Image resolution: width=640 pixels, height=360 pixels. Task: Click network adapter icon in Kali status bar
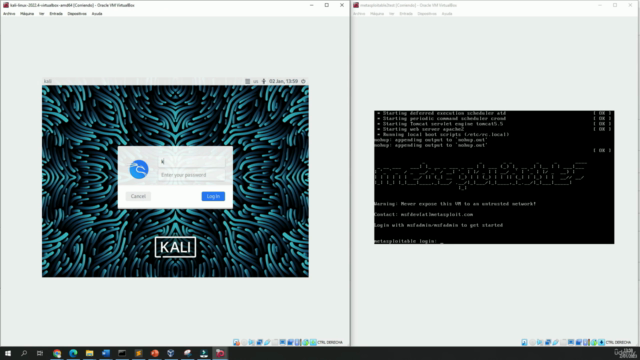[x=260, y=342]
